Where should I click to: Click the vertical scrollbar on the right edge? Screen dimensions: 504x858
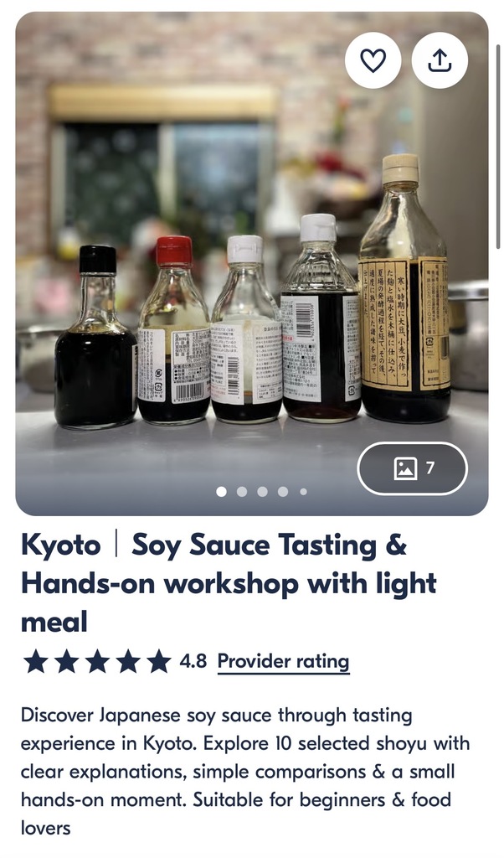[x=497, y=147]
